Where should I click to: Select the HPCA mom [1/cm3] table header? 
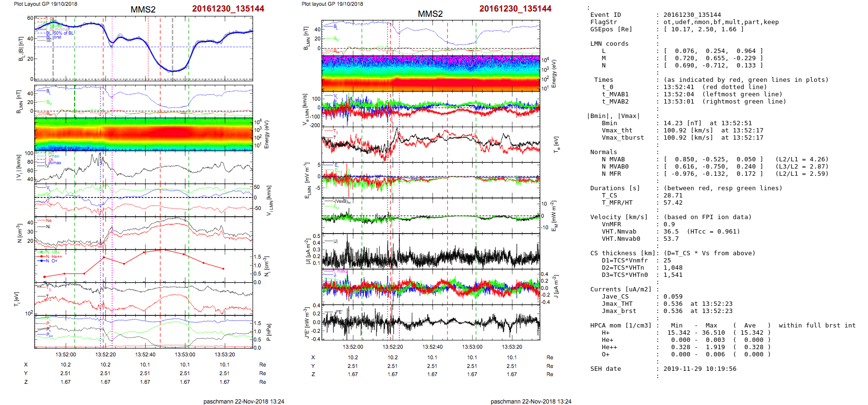pyautogui.click(x=621, y=326)
